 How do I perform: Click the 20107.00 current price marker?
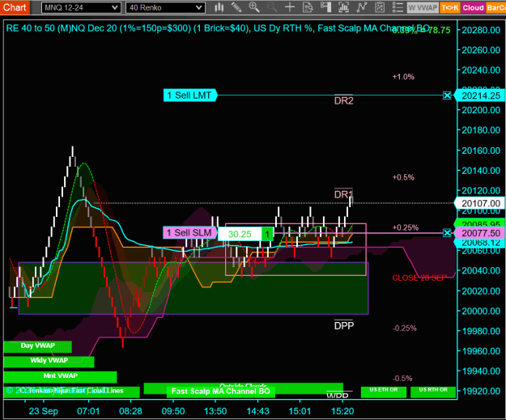coord(480,203)
